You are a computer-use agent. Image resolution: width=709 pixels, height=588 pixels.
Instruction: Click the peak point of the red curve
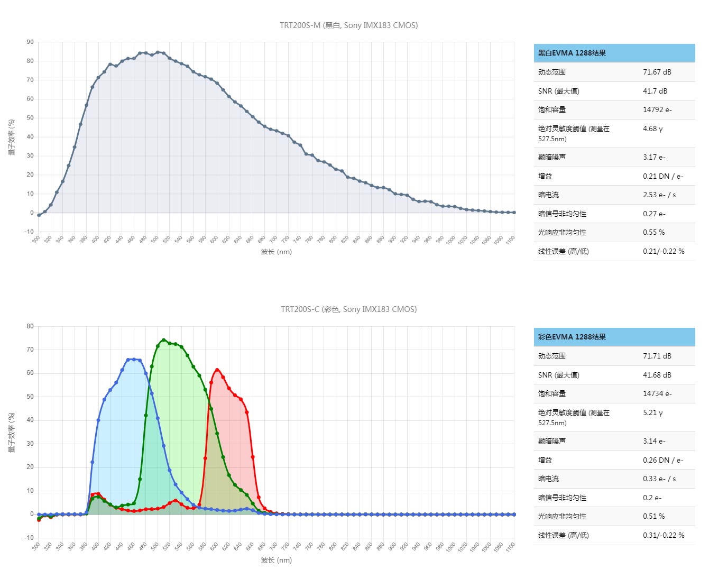tap(217, 370)
